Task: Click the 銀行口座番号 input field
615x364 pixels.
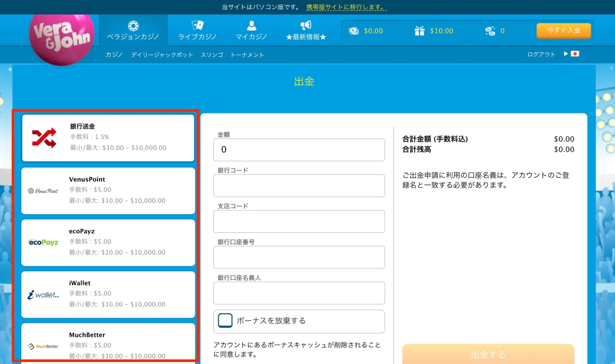Action: tap(299, 257)
